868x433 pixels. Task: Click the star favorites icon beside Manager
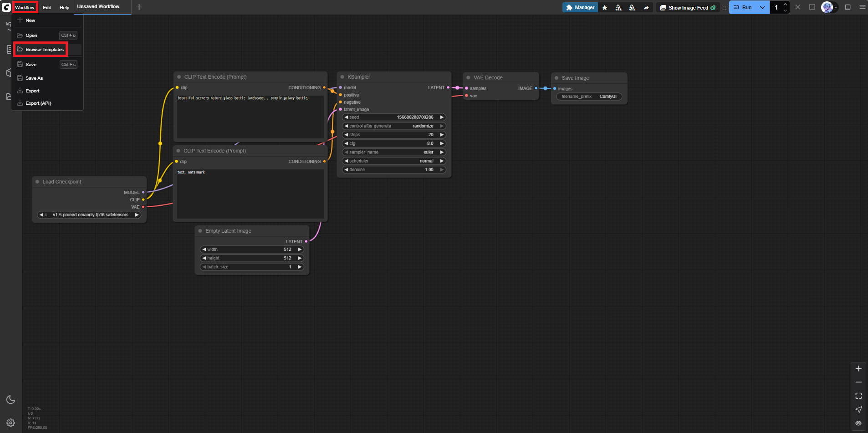click(605, 8)
